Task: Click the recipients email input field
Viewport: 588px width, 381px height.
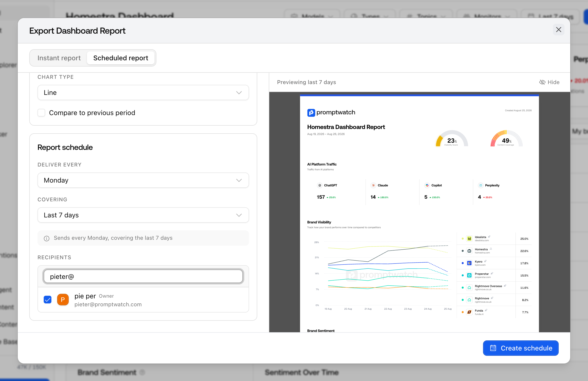Action: coord(143,276)
